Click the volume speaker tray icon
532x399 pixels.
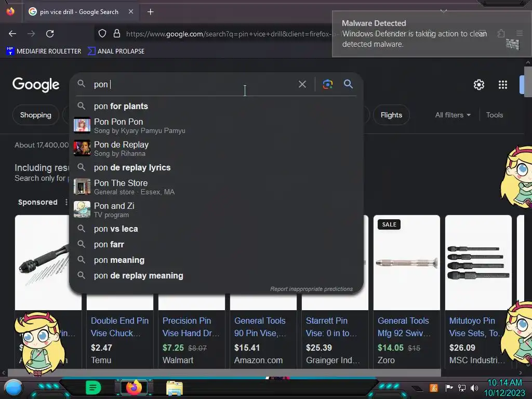click(474, 388)
